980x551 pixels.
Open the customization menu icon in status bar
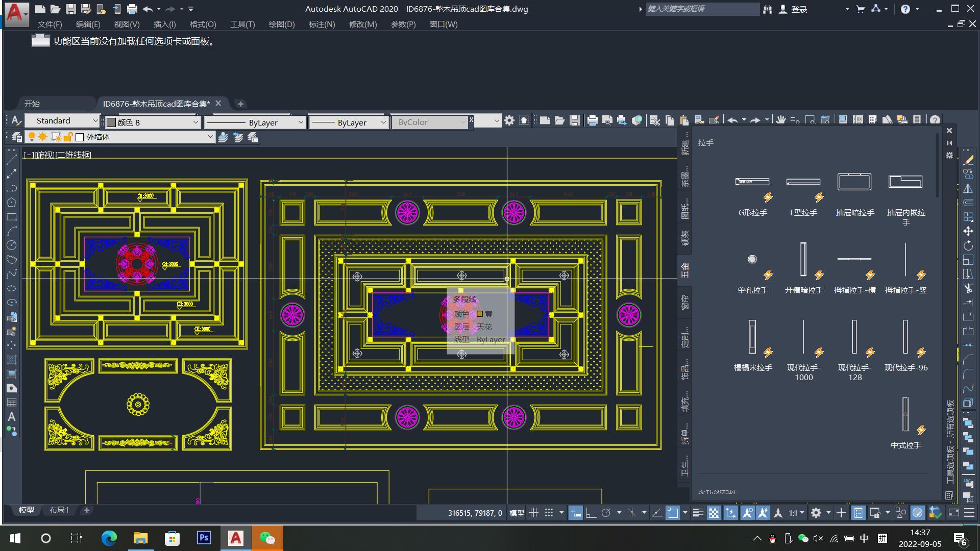(x=969, y=513)
